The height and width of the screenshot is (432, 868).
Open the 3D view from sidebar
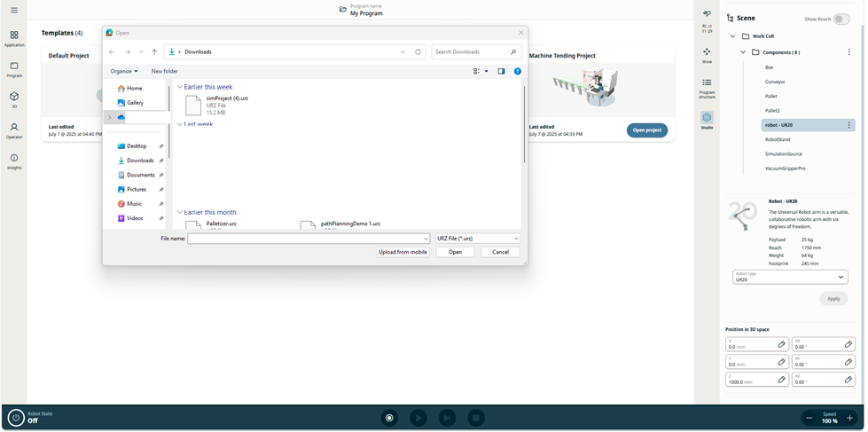click(x=14, y=99)
